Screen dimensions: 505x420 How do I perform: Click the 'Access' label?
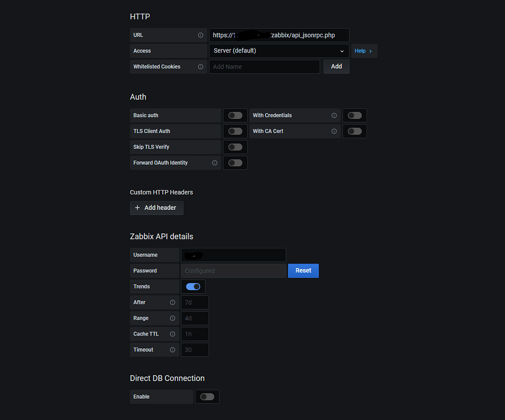click(142, 51)
